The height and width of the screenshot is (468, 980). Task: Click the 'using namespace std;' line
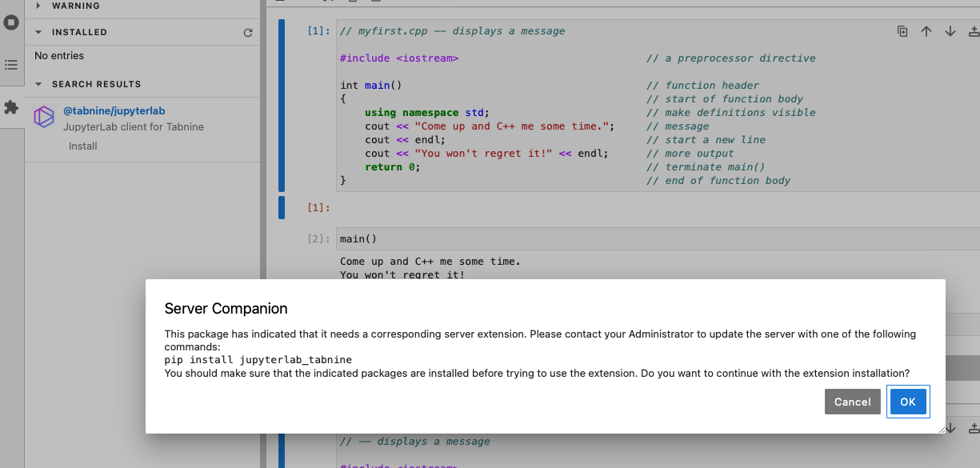[x=427, y=113]
